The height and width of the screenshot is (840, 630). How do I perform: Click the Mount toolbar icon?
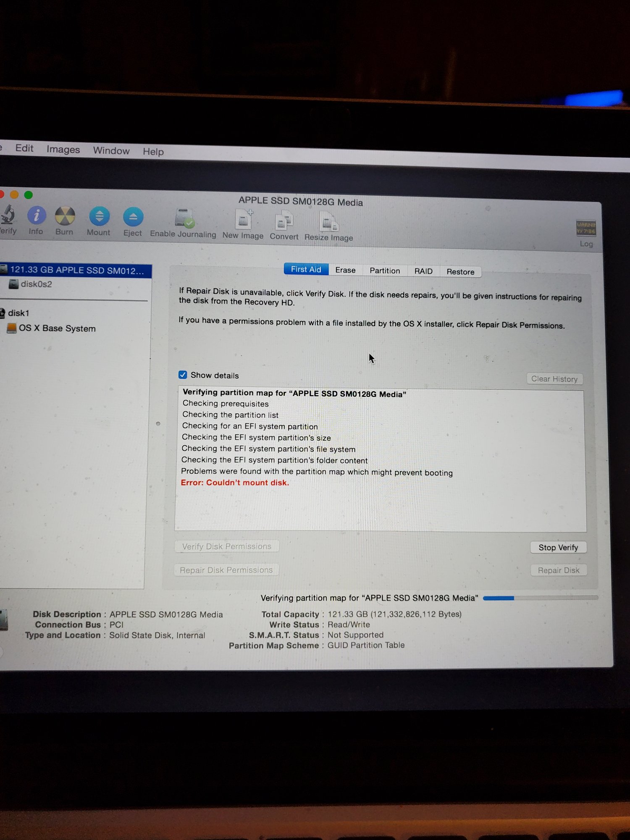point(99,216)
